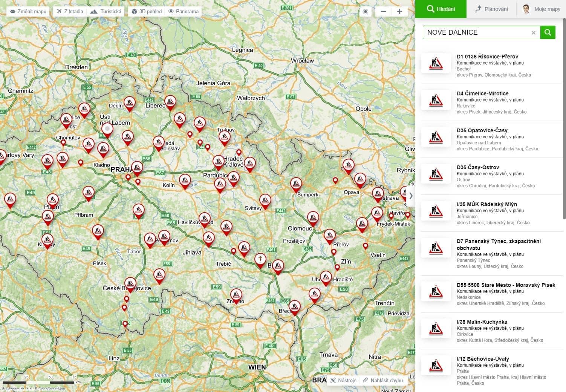This screenshot has width=566, height=392.
Task: Clear the search field with the X icon
Action: (x=533, y=33)
